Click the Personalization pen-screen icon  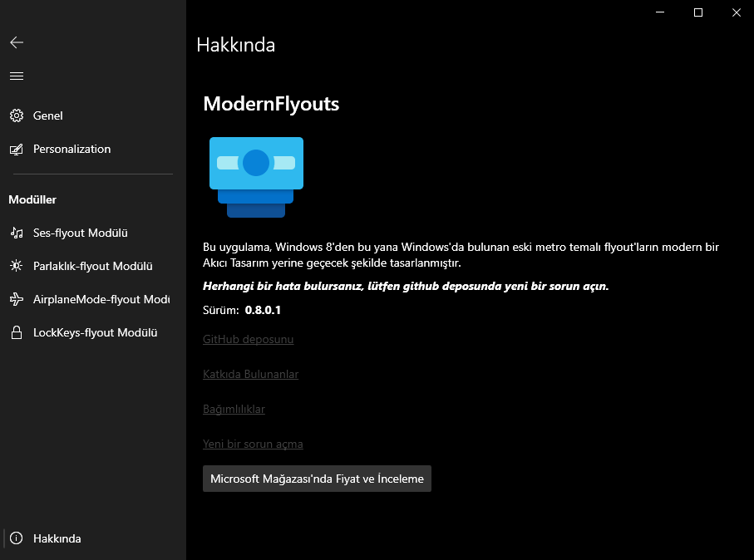pyautogui.click(x=17, y=150)
